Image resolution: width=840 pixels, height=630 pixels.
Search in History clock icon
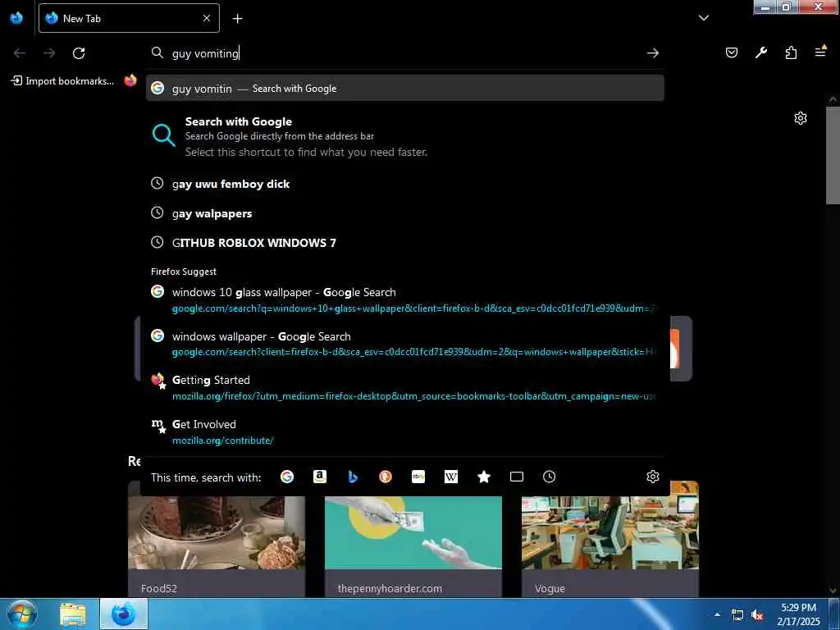[549, 477]
